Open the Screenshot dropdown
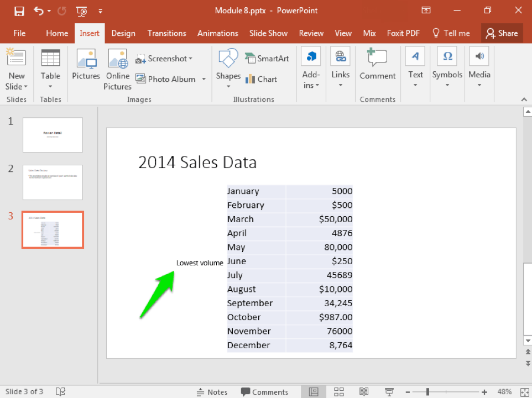 (x=165, y=59)
